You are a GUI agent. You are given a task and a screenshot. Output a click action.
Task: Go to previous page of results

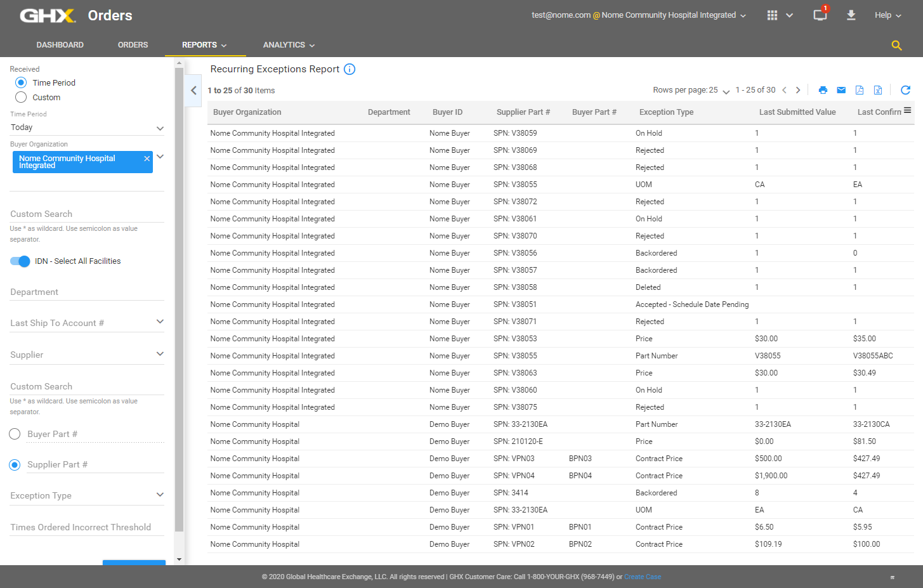tap(784, 90)
